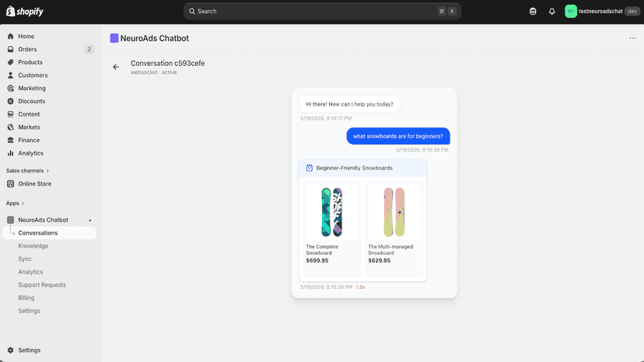This screenshot has width=644, height=362.
Task: Click the testneuroadschat account avatar
Action: pyautogui.click(x=570, y=12)
